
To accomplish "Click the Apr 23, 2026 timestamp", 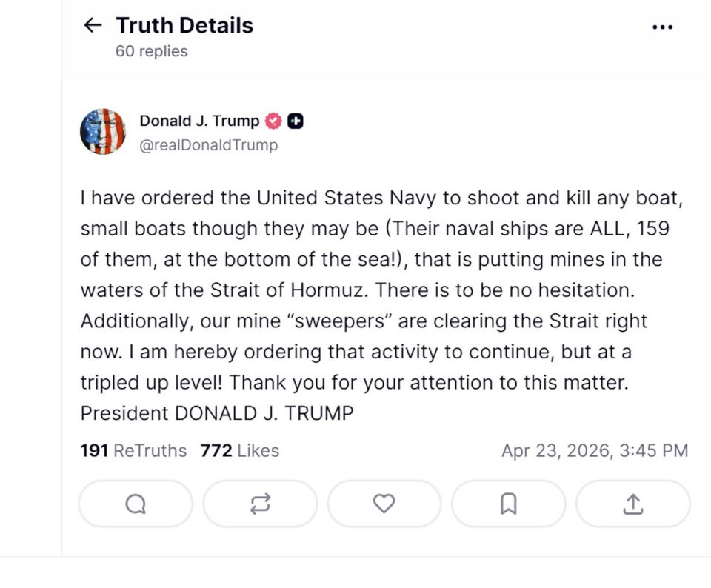I will pos(594,450).
